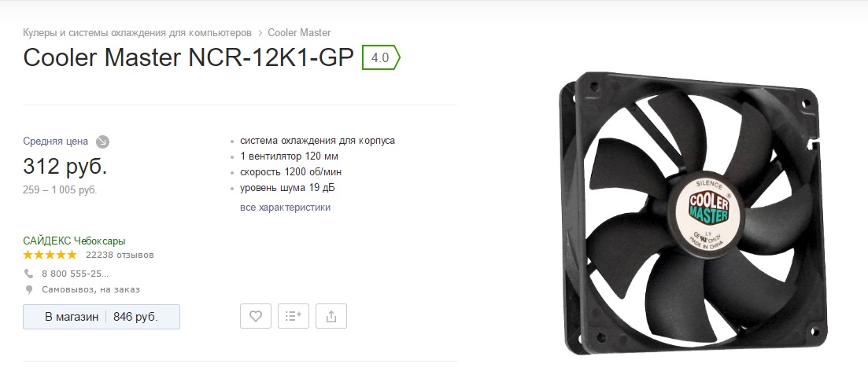The image size is (868, 375).
Task: Click the 4.0 rating badge
Action: [x=381, y=57]
